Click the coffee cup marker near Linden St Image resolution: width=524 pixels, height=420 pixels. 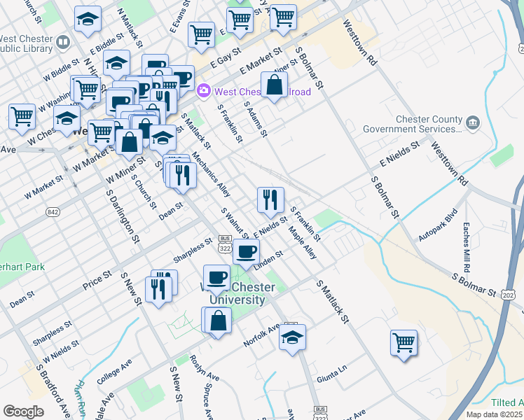[246, 254]
